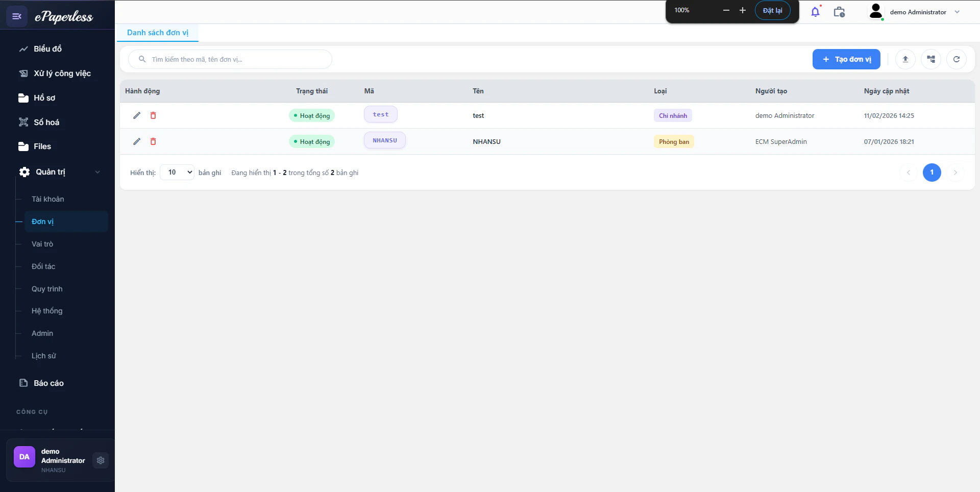Click the search magnifier icon
This screenshot has width=980, height=492.
click(142, 59)
